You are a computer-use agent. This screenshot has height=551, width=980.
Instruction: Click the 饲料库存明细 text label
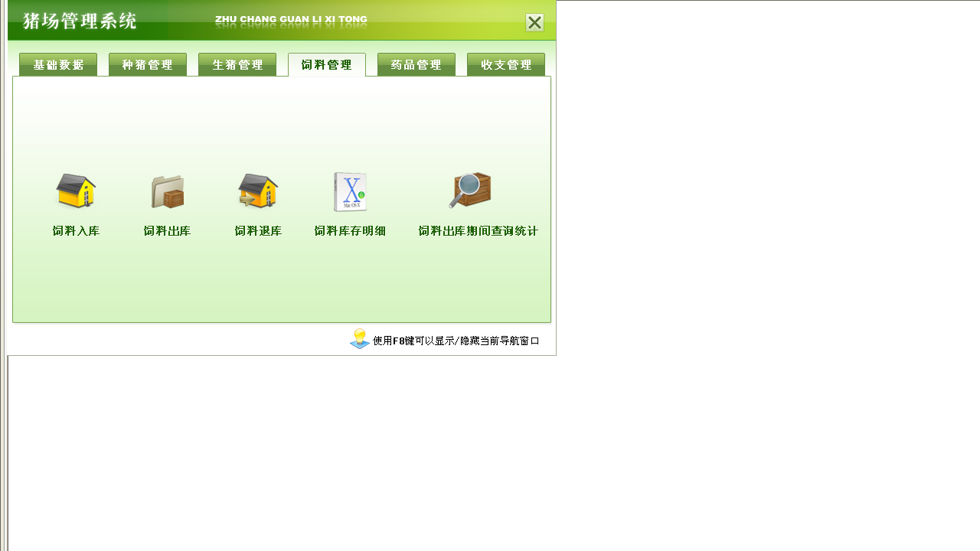[x=350, y=230]
